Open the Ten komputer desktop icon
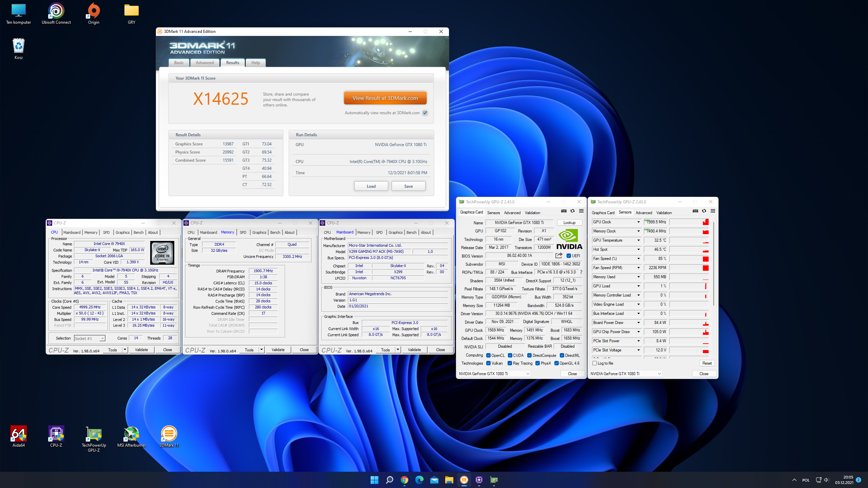 coord(19,15)
